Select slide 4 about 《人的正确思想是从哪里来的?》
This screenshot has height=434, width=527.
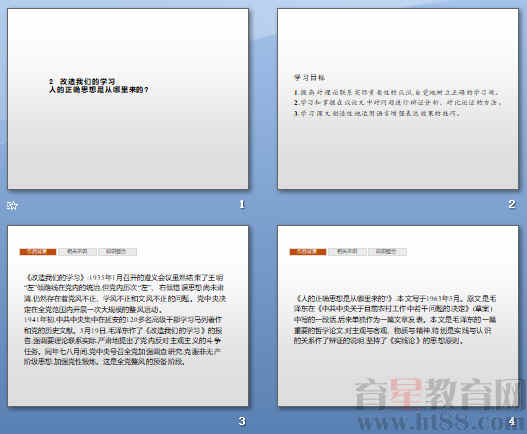pyautogui.click(x=398, y=316)
